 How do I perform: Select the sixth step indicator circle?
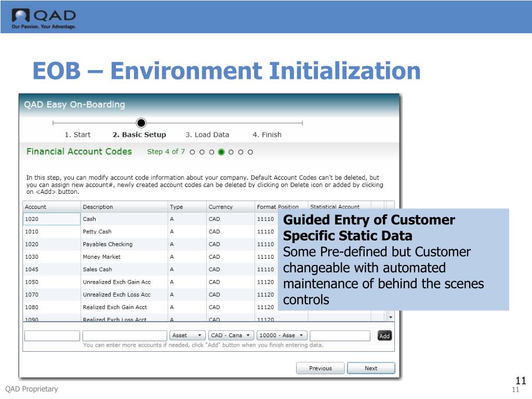[241, 152]
